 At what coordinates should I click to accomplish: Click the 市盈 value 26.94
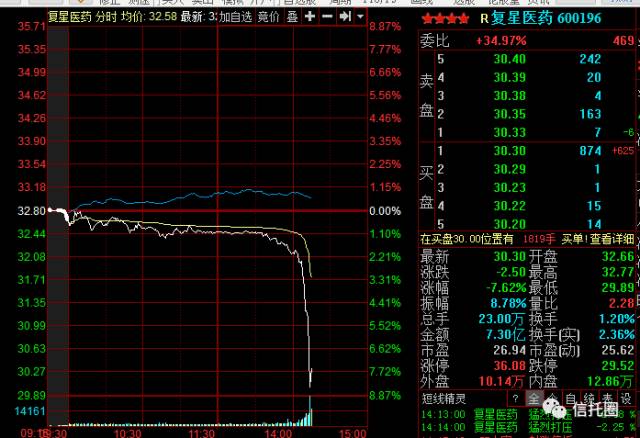[x=509, y=350]
